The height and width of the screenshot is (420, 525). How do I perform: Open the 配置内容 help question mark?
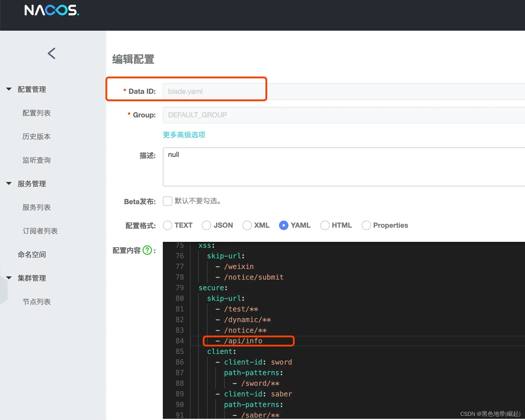click(x=147, y=250)
